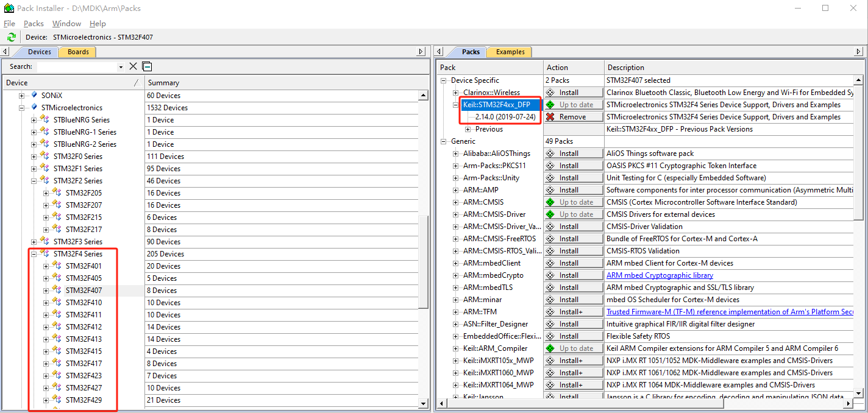The width and height of the screenshot is (868, 413).
Task: Expand the STM32F0 Series node
Action: (34, 157)
